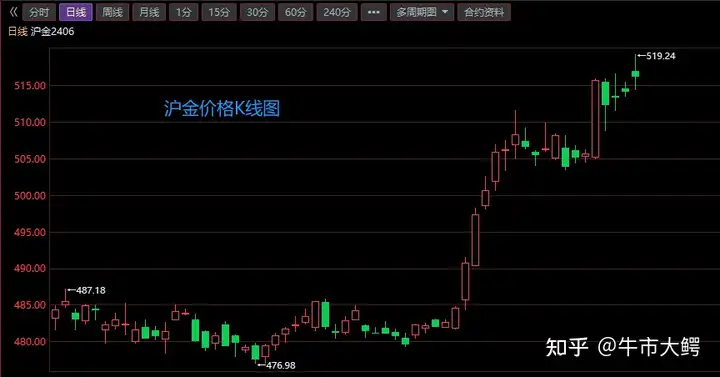Select the 月线 monthly period
Image resolution: width=720 pixels, height=377 pixels.
pyautogui.click(x=149, y=12)
